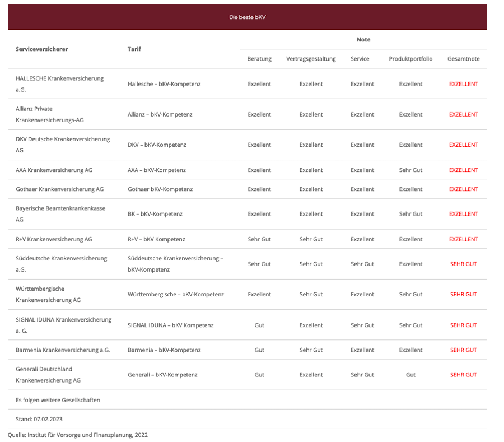
Task: Click tariff 'AXA – bKV-Kompetenz'
Action: tap(157, 170)
